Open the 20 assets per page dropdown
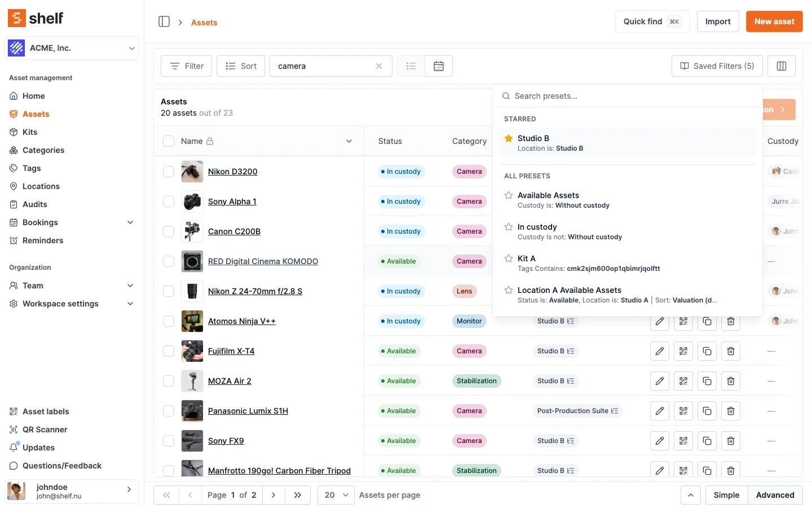The width and height of the screenshot is (812, 508). tap(336, 495)
